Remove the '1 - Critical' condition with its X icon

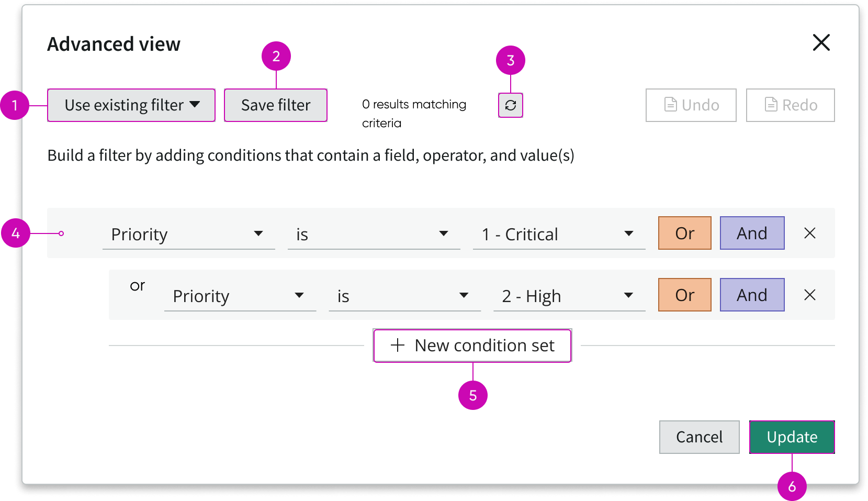tap(809, 233)
